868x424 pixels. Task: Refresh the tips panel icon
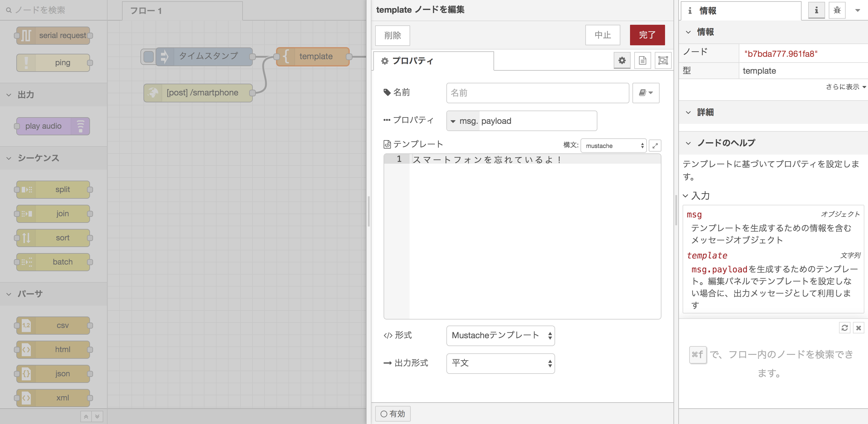tap(844, 328)
